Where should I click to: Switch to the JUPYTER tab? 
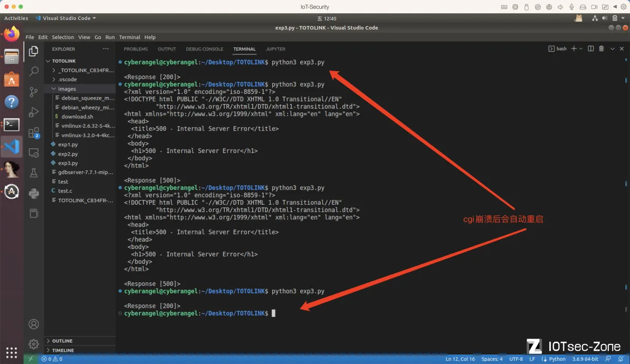pyautogui.click(x=275, y=49)
